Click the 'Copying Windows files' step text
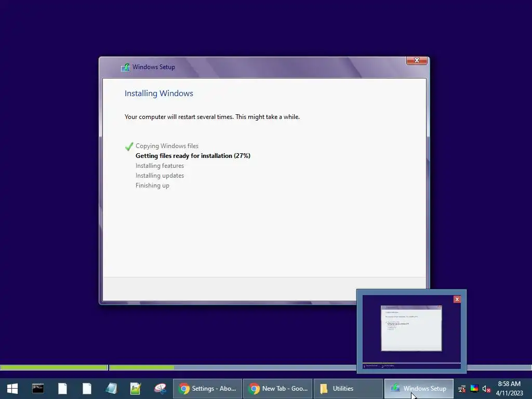This screenshot has height=399, width=532. point(167,146)
